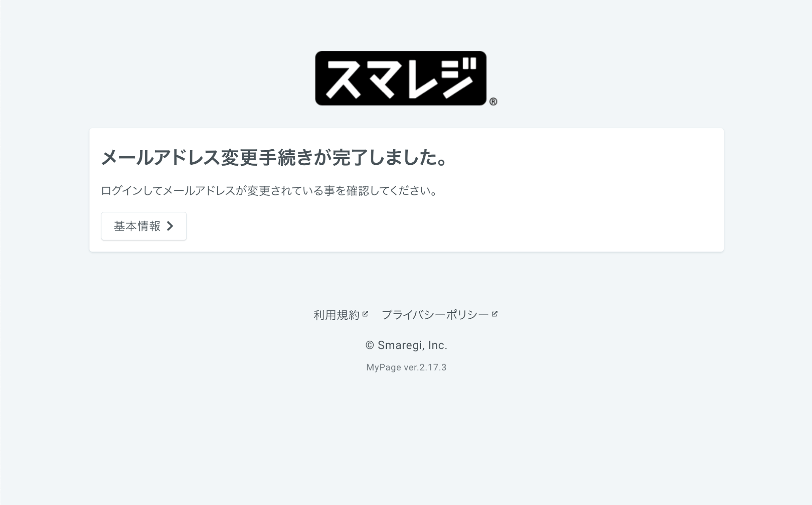The image size is (812, 505).
Task: Click the chevron arrow inside 基本情報 button
Action: 170,226
